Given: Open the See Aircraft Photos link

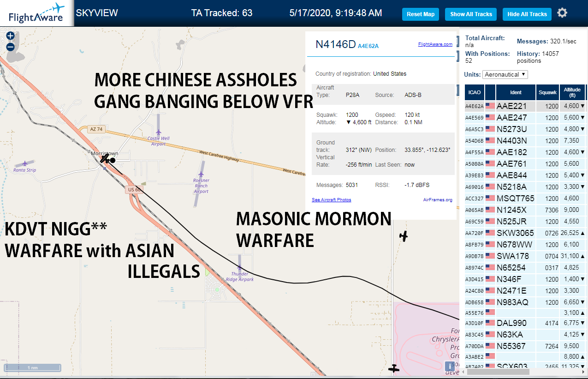Looking at the screenshot, I should (331, 200).
